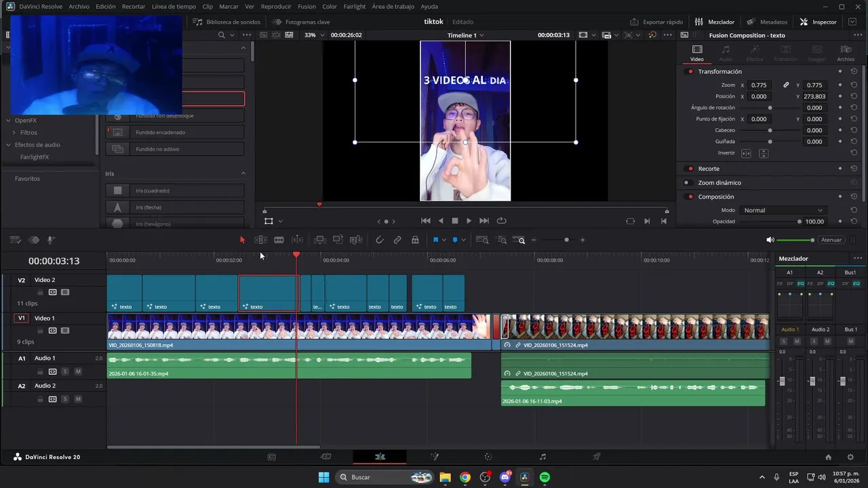Adjust the monitor volume slider
Screen dimensions: 868x488
[x=795, y=240]
